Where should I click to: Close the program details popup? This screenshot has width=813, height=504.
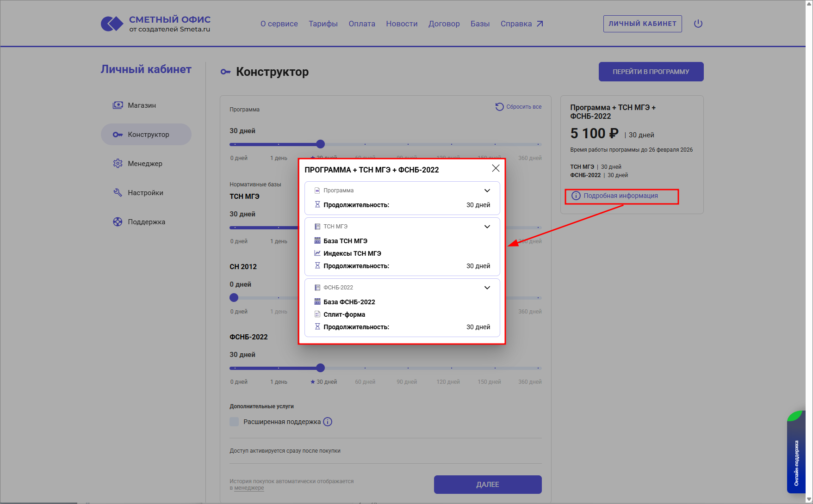point(496,168)
